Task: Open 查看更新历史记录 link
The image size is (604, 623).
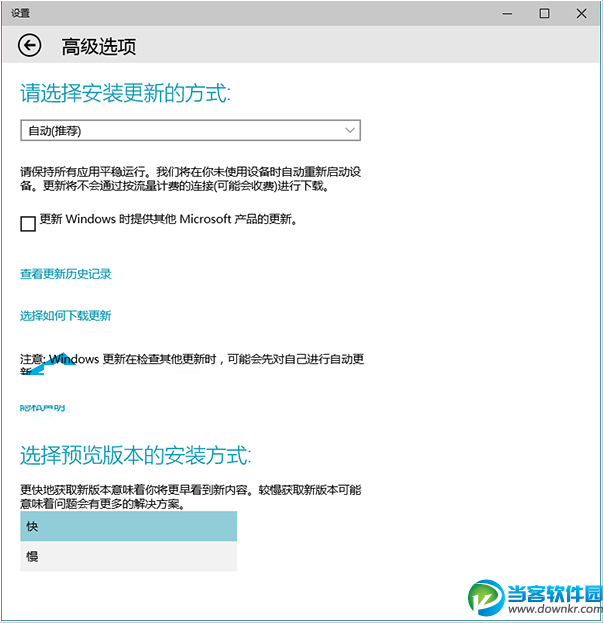Action: pyautogui.click(x=66, y=274)
